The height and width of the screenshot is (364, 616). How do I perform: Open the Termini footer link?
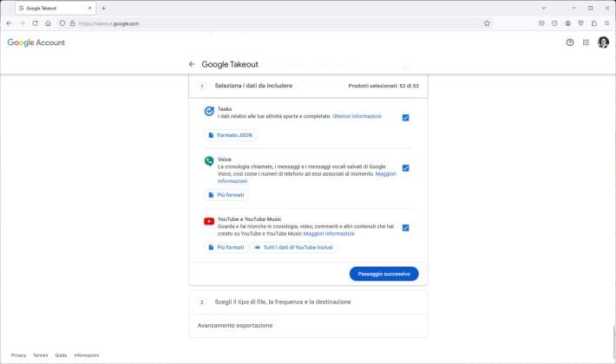coord(41,355)
